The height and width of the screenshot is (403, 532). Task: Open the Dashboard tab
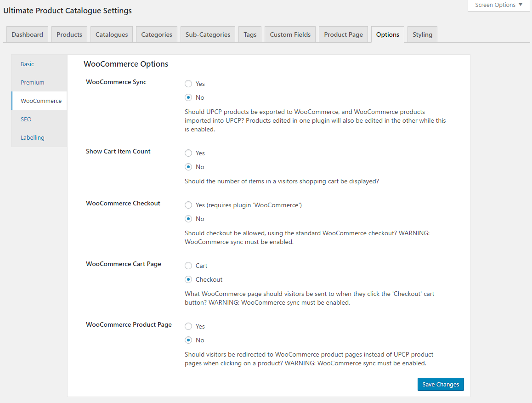27,34
